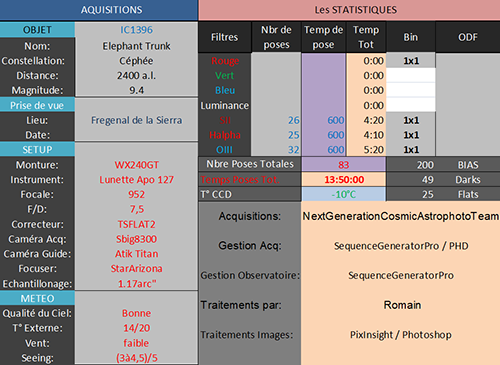The height and width of the screenshot is (365, 500).
Task: Click the Sbig8300 camera value
Action: [136, 239]
